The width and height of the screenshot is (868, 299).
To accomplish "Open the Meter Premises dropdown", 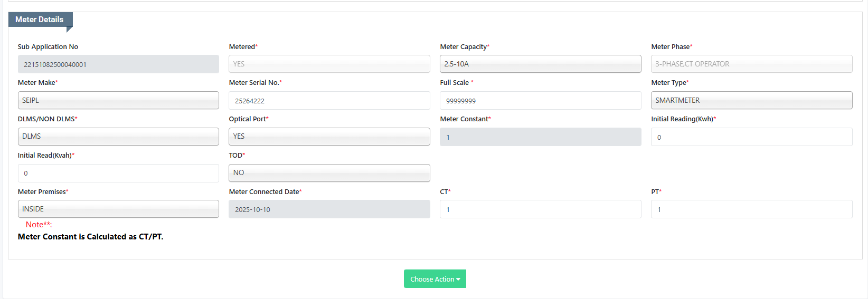I will (x=118, y=209).
